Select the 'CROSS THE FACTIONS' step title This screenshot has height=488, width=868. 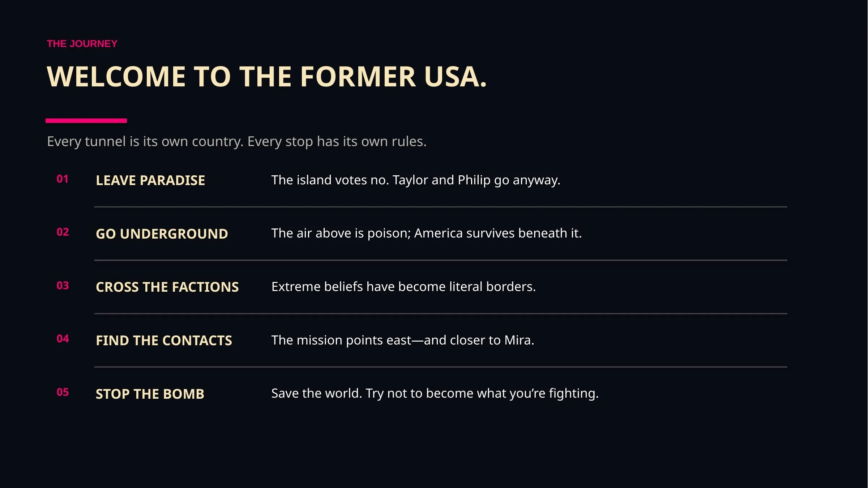[167, 287]
